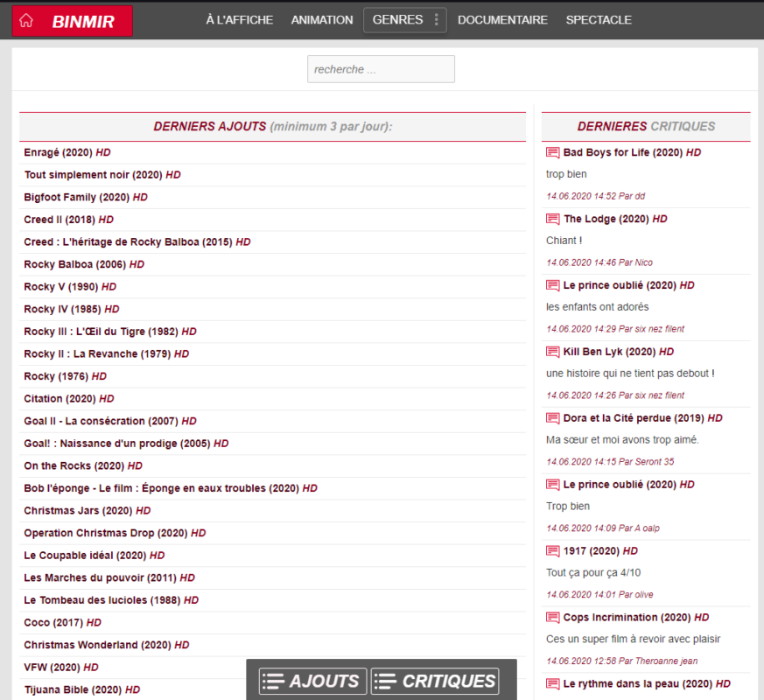Click comment icon beside Cops Incrimination
The height and width of the screenshot is (700, 764).
(552, 617)
